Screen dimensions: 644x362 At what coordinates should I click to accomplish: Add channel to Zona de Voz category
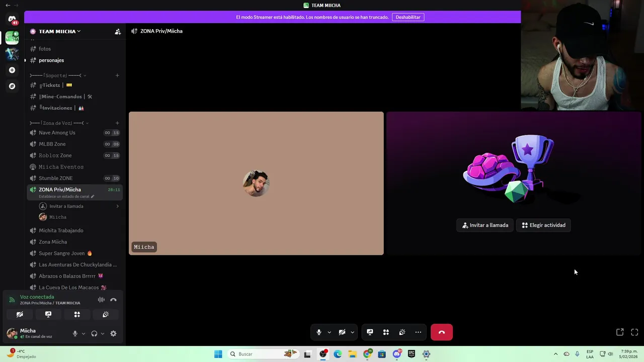point(117,123)
